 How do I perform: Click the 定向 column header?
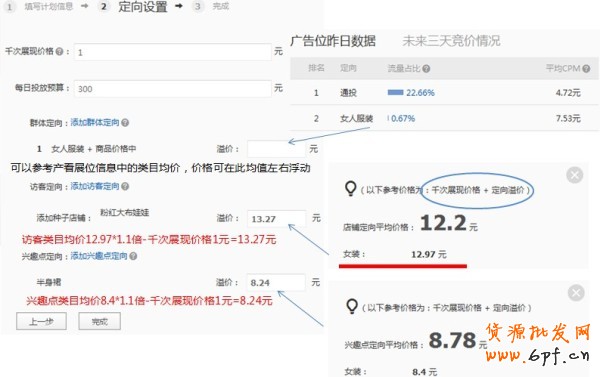tap(348, 68)
